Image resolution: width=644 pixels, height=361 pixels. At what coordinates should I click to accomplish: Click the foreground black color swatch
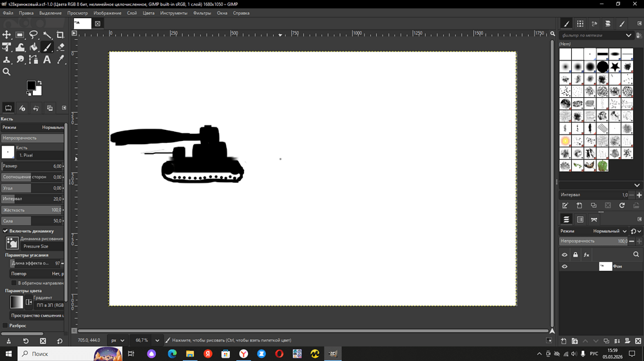31,86
